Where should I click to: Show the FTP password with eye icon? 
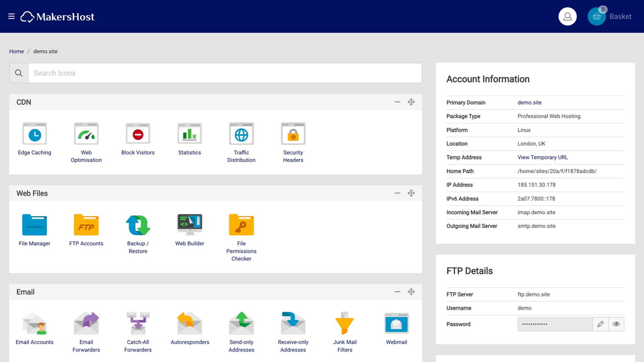(616, 324)
